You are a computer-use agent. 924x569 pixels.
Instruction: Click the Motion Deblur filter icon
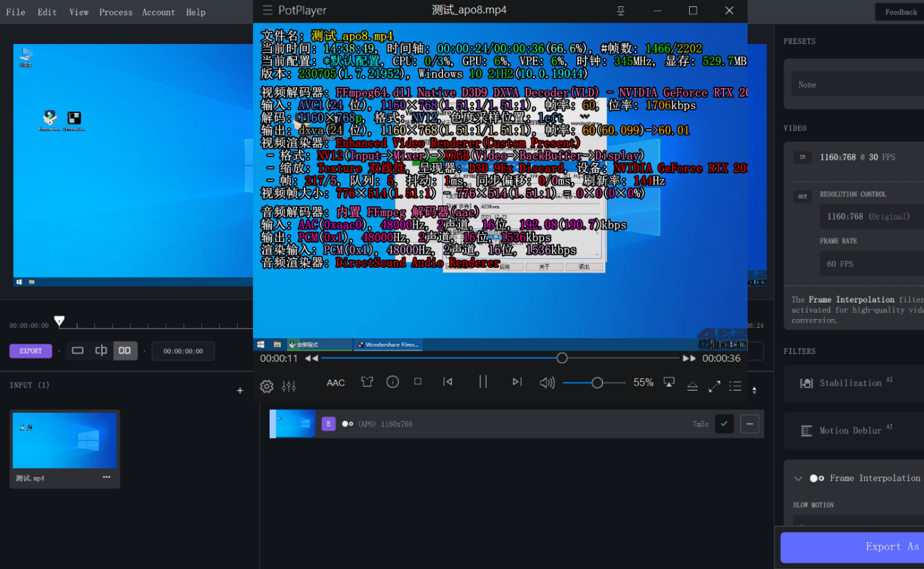806,431
